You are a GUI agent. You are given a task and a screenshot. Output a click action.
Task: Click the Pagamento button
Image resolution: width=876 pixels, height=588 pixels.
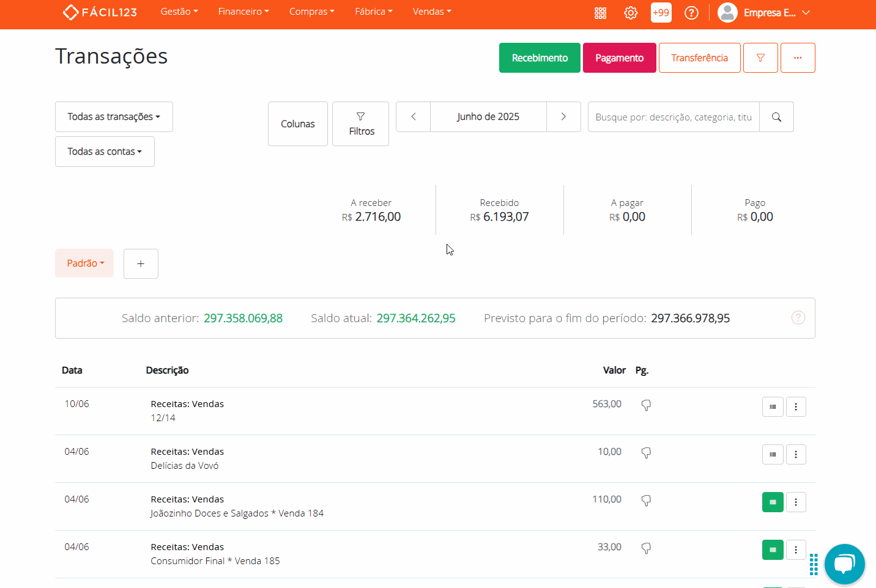620,58
